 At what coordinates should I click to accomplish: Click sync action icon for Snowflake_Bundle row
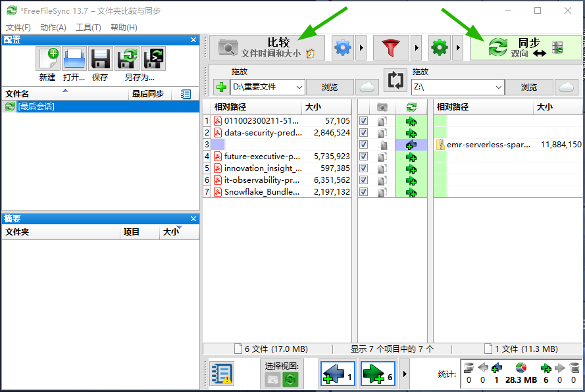[411, 193]
